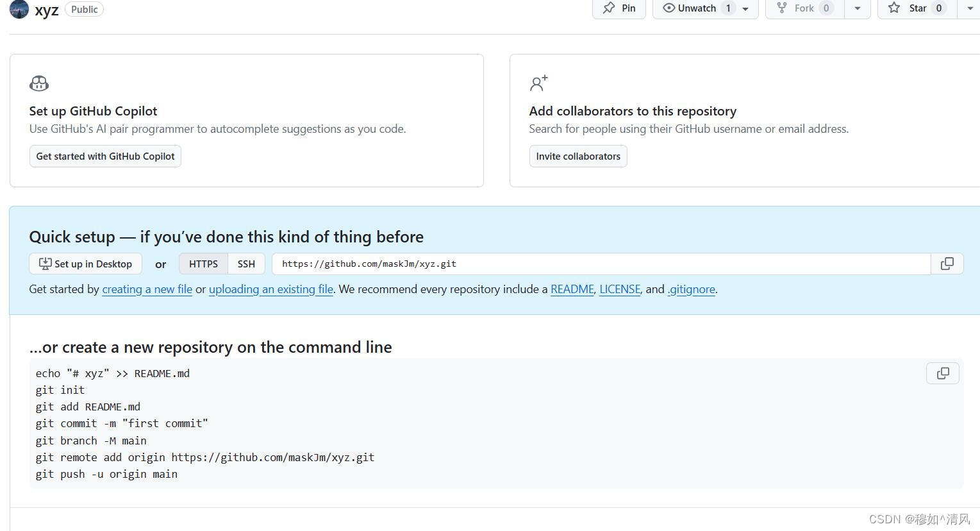Image resolution: width=980 pixels, height=531 pixels.
Task: Open the .gitignore link
Action: click(x=692, y=289)
